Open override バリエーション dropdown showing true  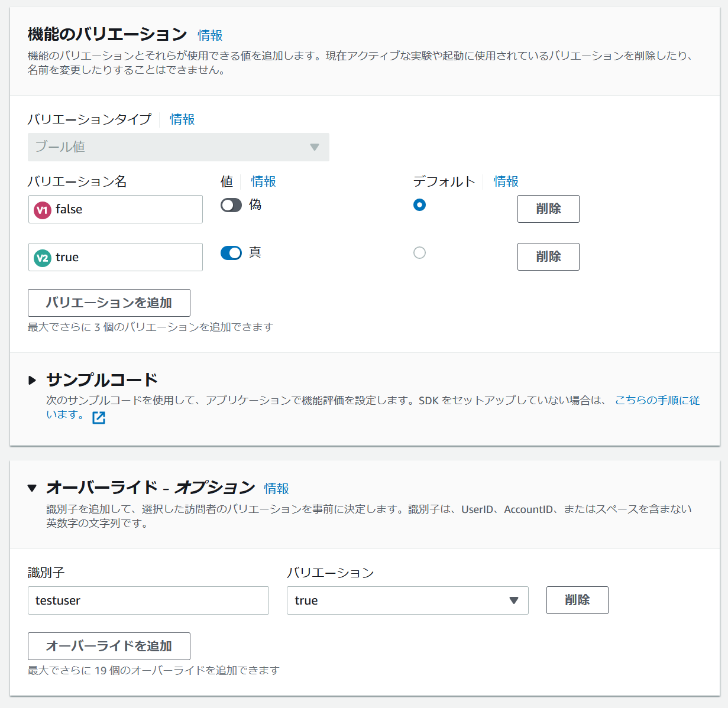[x=407, y=600]
